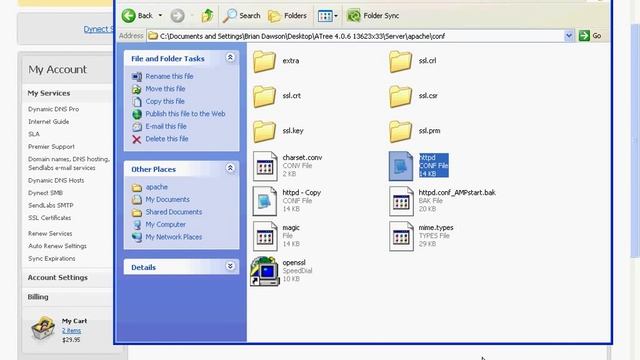This screenshot has height=360, width=640.
Task: Select the ssl.key folder icon
Action: 264,131
